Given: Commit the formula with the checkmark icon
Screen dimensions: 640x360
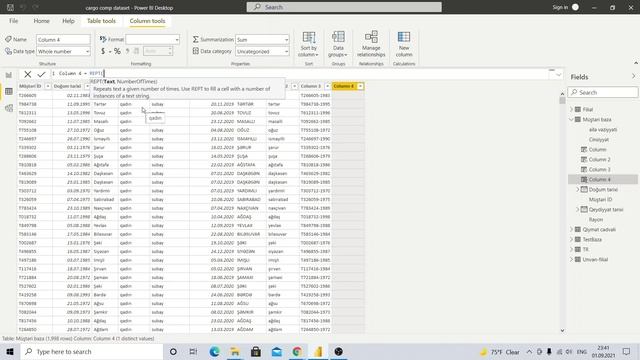Looking at the screenshot, I should tap(41, 74).
